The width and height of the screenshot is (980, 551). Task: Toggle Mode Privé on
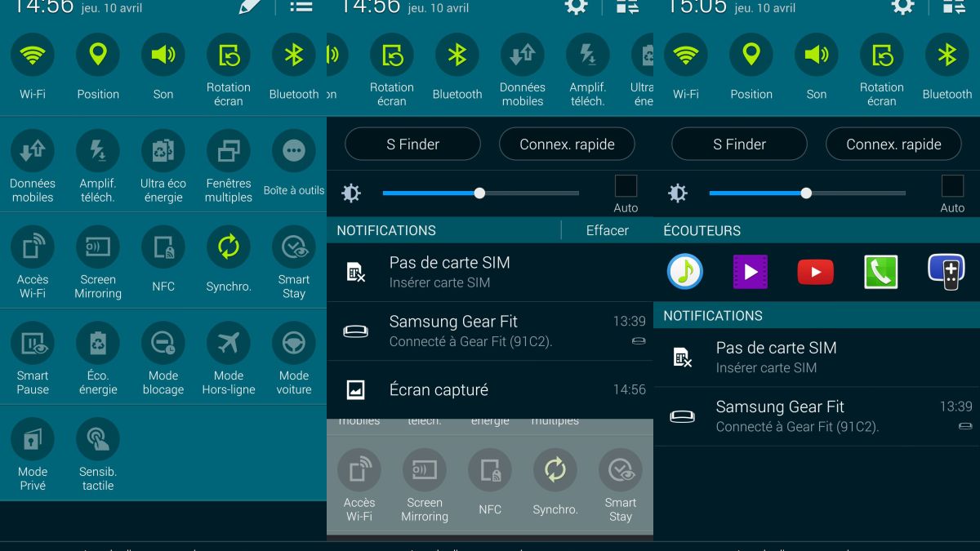coord(33,439)
